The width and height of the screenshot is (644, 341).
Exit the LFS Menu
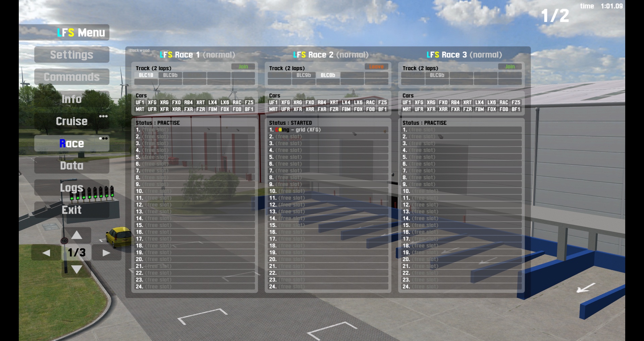(x=72, y=210)
